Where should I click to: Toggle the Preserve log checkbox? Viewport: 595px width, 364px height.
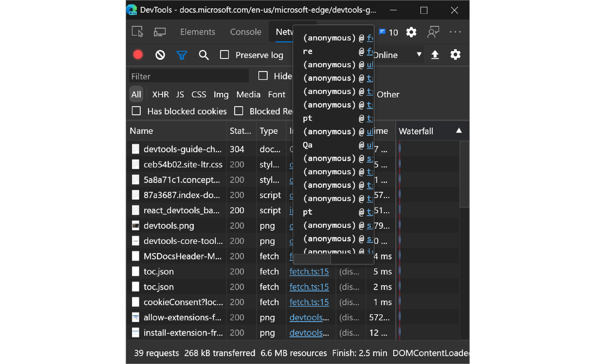225,54
